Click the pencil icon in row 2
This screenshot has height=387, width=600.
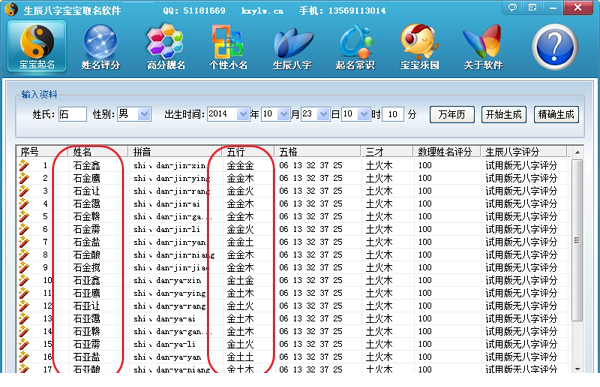coord(24,178)
